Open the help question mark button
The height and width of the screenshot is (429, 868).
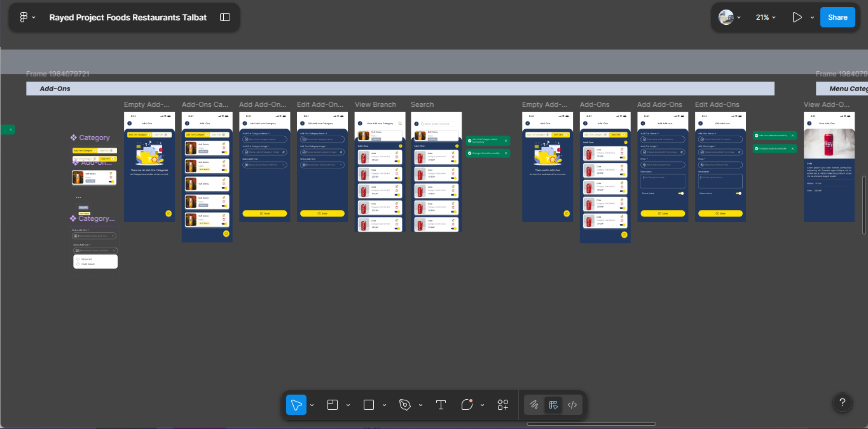[843, 402]
